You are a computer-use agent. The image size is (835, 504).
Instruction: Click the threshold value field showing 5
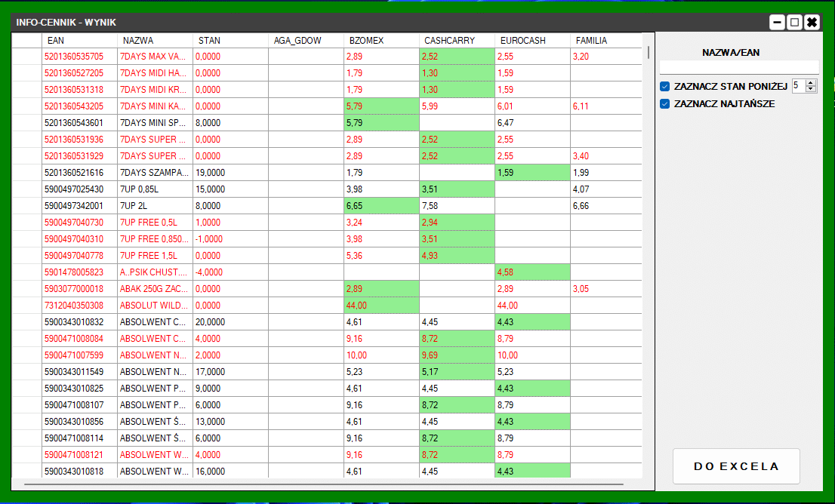tap(799, 86)
